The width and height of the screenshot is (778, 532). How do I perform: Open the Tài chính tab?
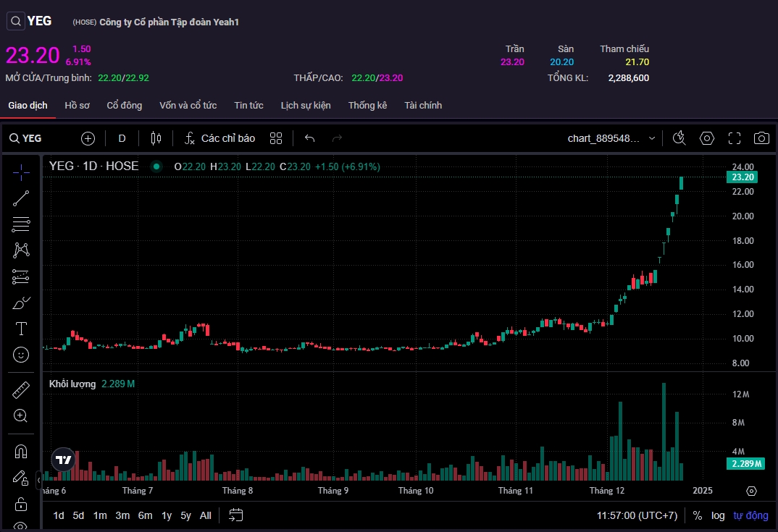[x=423, y=105]
